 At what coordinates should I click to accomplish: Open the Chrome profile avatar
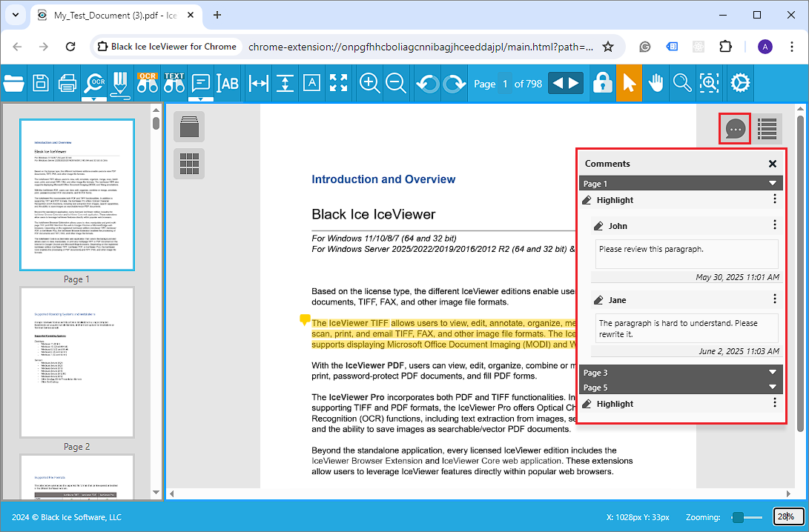point(765,47)
